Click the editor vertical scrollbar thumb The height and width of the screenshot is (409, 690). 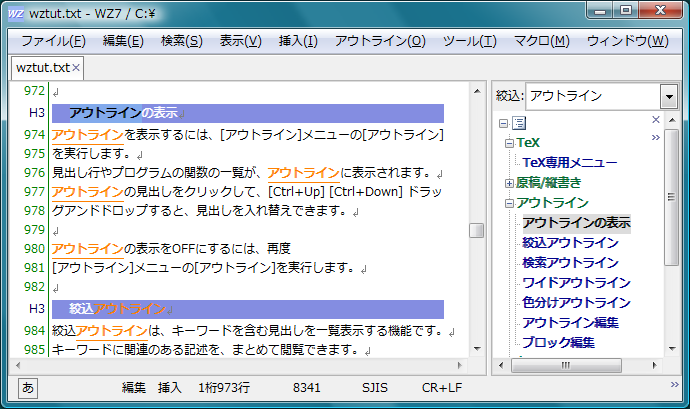(477, 231)
